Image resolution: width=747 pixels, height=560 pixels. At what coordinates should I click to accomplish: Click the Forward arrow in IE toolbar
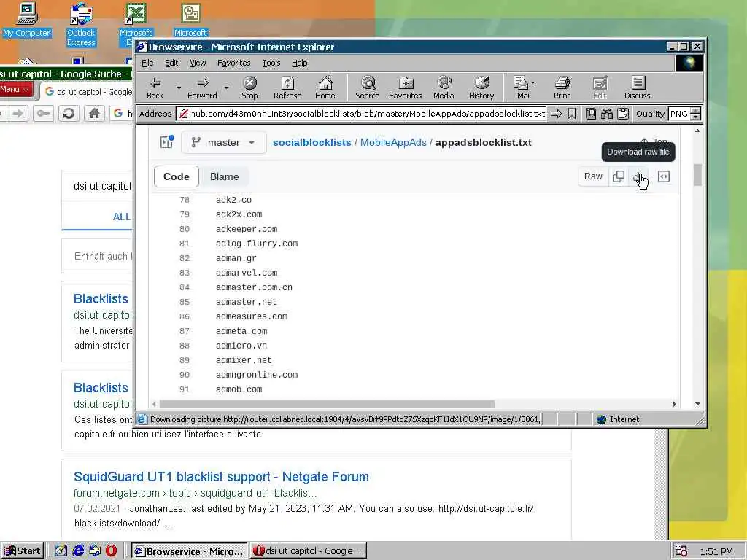coord(202,88)
